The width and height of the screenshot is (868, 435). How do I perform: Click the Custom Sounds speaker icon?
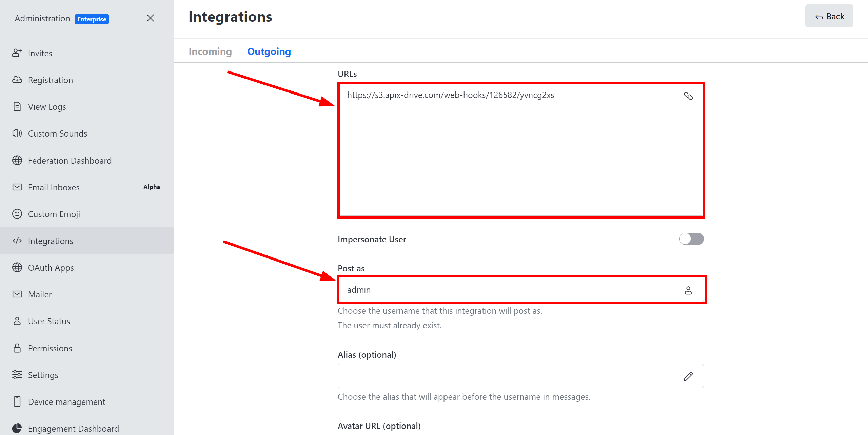click(17, 133)
